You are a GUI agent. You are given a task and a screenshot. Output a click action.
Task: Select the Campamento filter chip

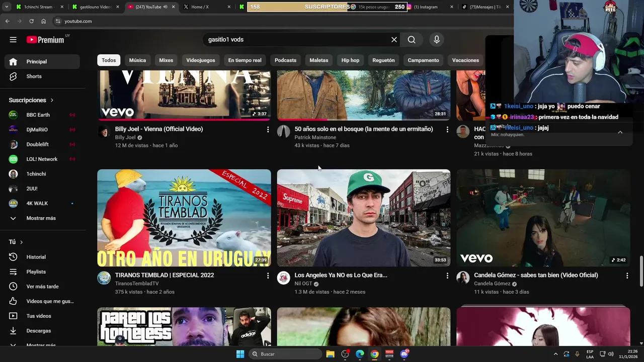click(x=423, y=60)
